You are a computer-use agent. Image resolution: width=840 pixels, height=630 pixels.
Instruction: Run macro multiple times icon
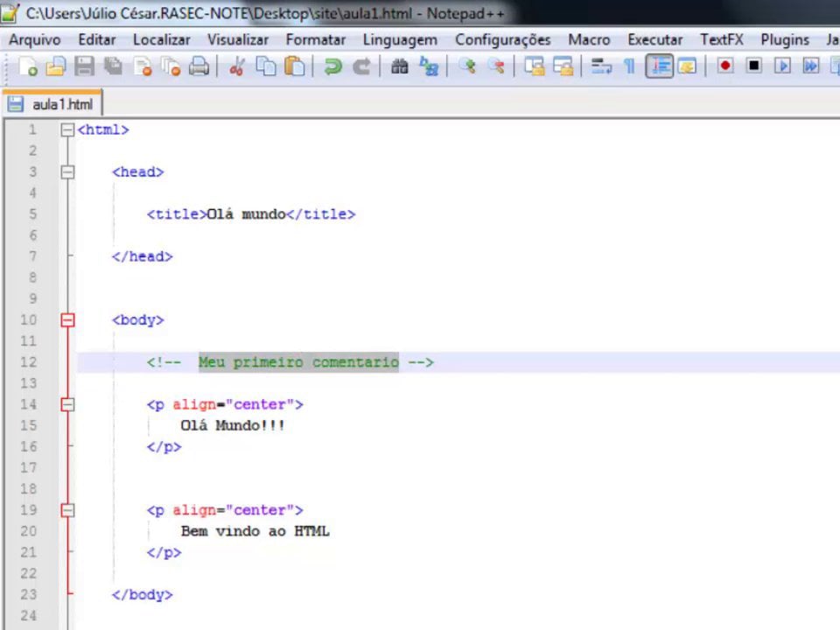(810, 66)
